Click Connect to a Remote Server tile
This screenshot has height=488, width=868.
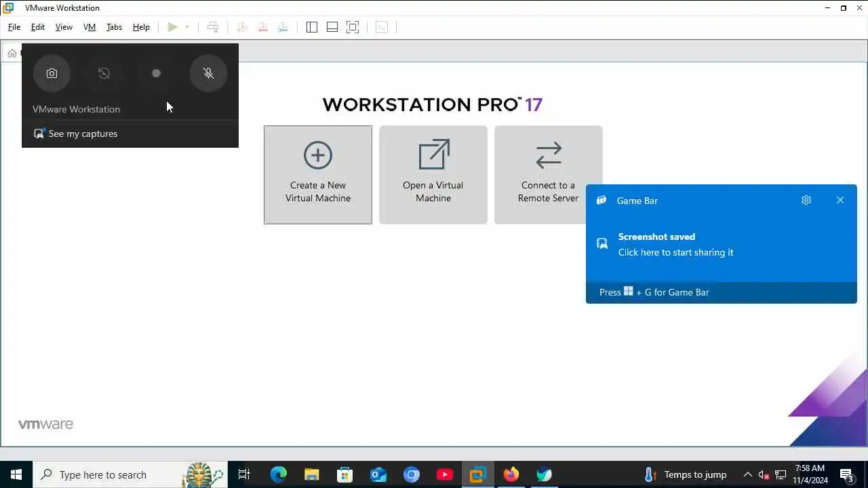[549, 175]
